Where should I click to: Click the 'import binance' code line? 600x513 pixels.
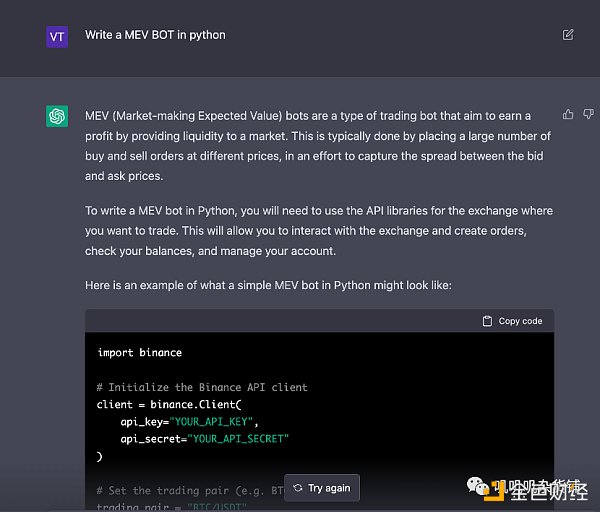(140, 353)
